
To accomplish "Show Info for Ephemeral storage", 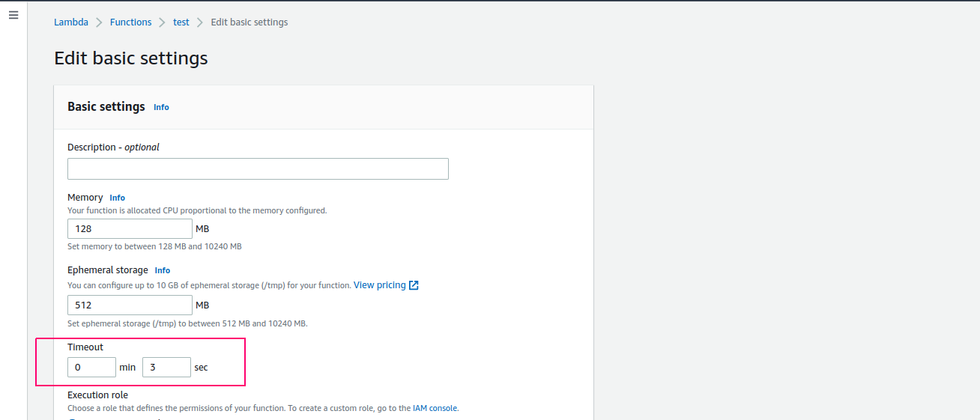I will point(163,270).
